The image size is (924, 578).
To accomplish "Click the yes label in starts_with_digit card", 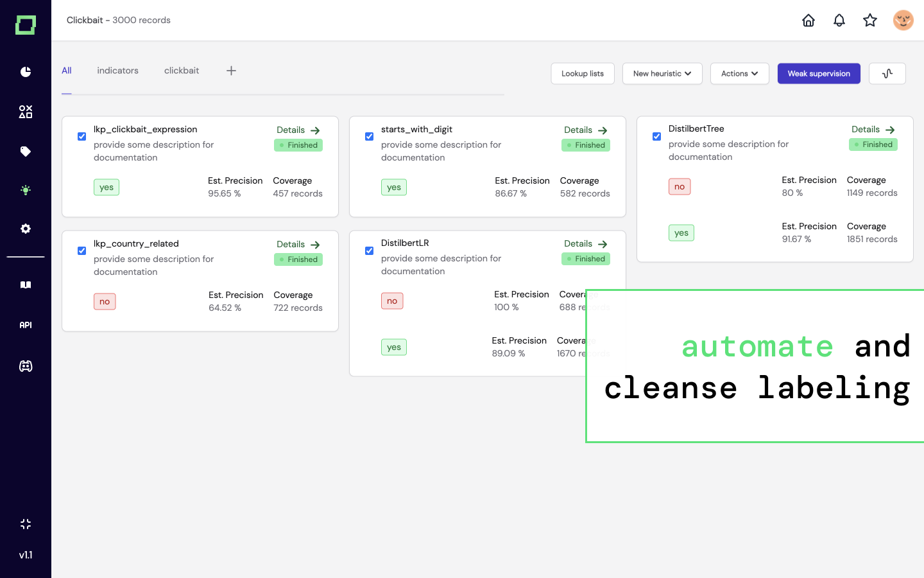I will pos(394,187).
